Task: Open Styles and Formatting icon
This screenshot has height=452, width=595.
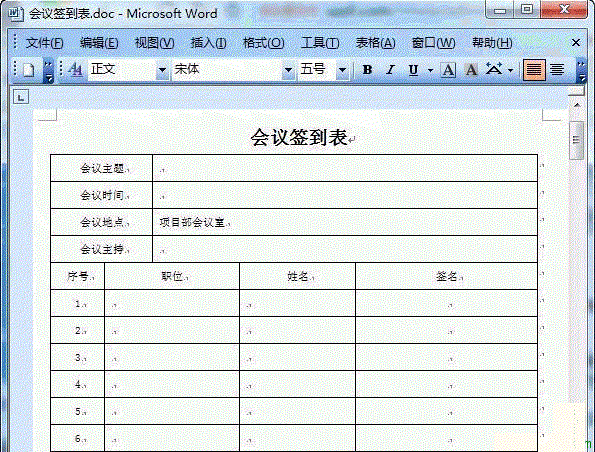Action: 76,70
